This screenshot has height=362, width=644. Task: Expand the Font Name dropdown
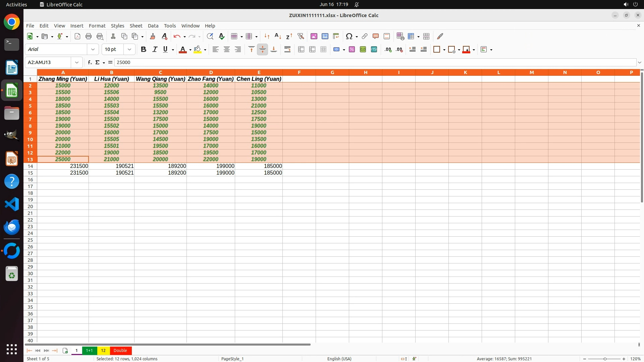tap(93, 50)
